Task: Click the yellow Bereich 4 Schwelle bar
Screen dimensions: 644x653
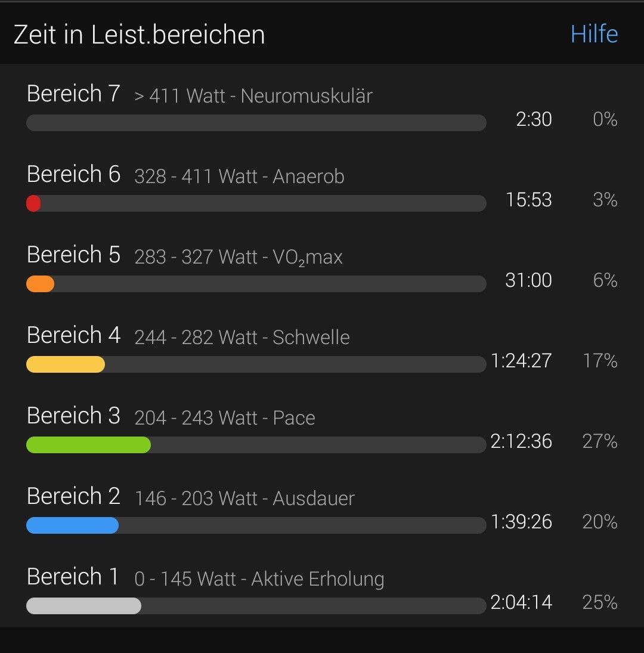Action: tap(66, 364)
